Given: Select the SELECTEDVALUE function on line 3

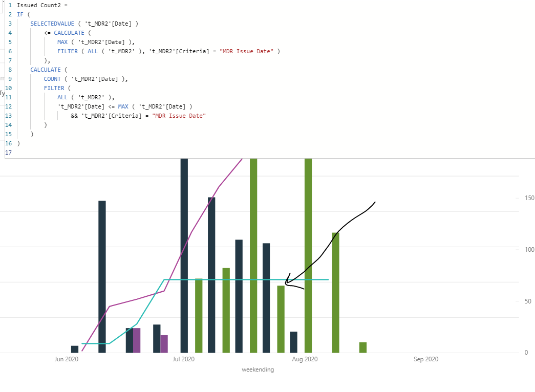Looking at the screenshot, I should pos(52,24).
